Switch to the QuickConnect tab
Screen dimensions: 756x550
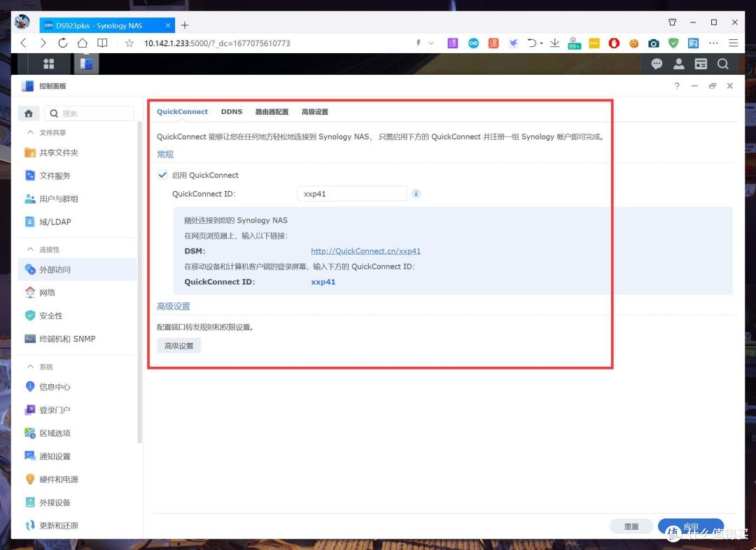click(182, 111)
